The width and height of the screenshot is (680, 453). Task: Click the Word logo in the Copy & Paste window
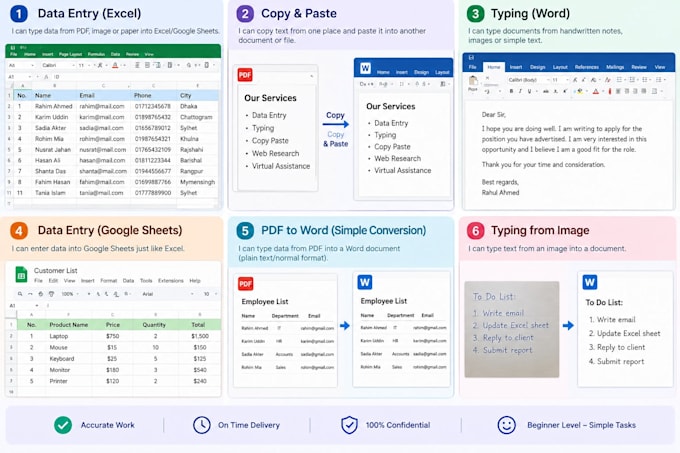[365, 68]
